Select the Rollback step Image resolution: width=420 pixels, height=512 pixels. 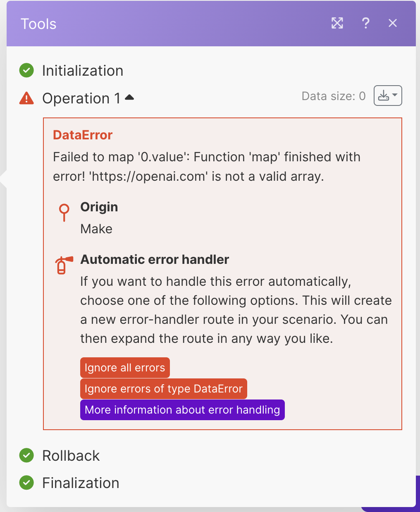71,456
